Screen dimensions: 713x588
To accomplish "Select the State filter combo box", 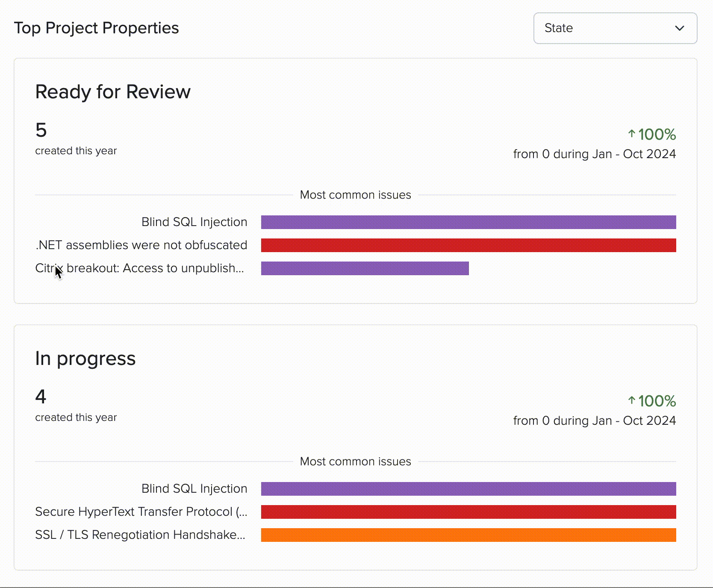I will point(615,28).
